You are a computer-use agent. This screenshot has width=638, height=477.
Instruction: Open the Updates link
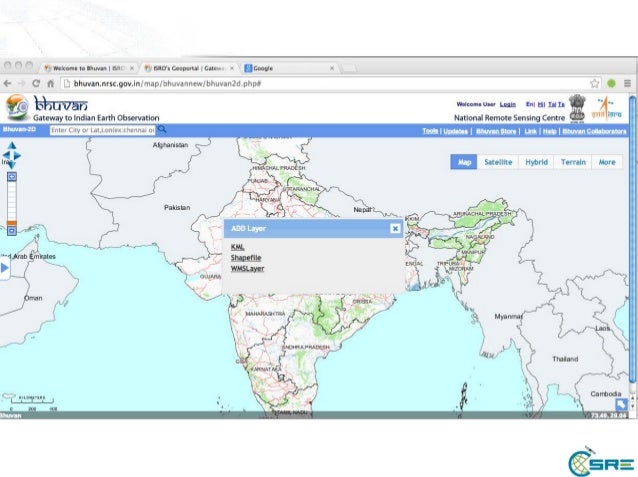click(455, 131)
